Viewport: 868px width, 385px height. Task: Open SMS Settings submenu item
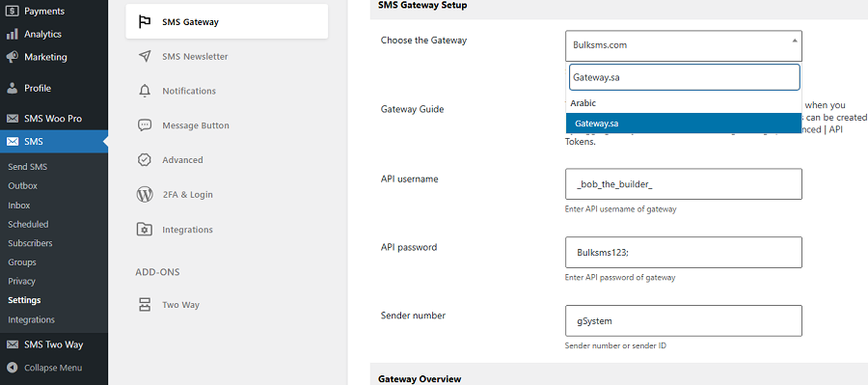[x=24, y=300]
